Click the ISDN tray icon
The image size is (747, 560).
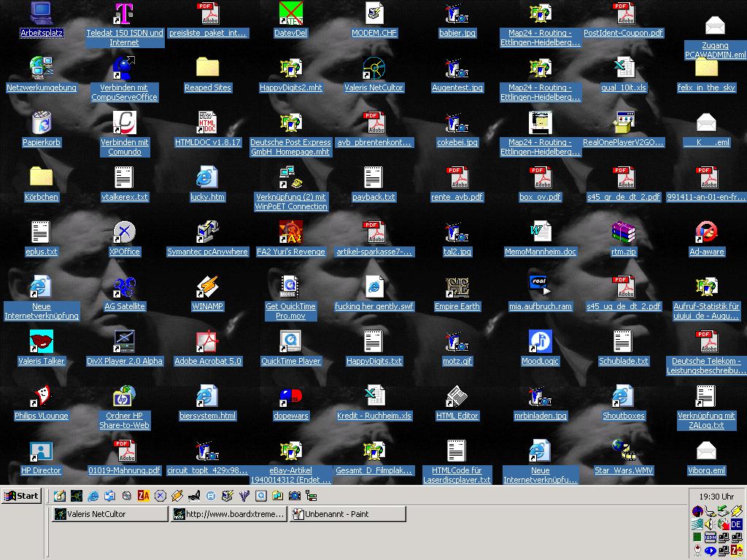click(710, 537)
